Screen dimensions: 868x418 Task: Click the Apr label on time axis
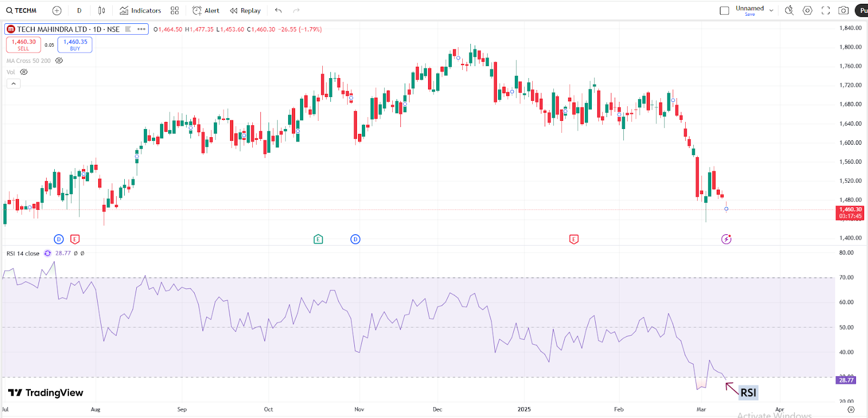coord(780,409)
